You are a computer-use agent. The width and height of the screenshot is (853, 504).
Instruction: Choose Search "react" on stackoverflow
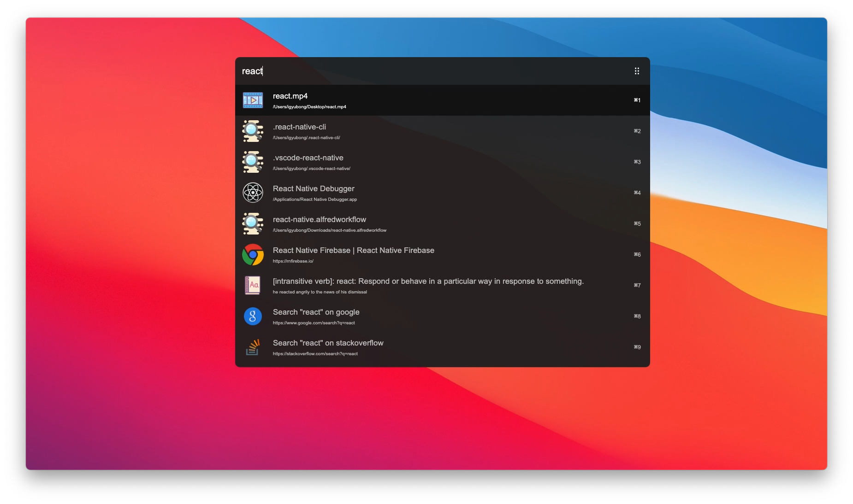point(328,343)
